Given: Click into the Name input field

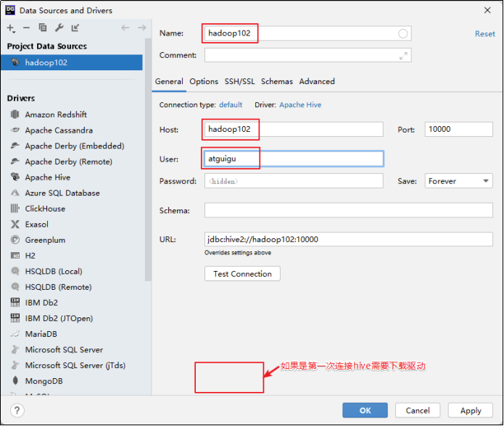Looking at the screenshot, I should point(307,33).
